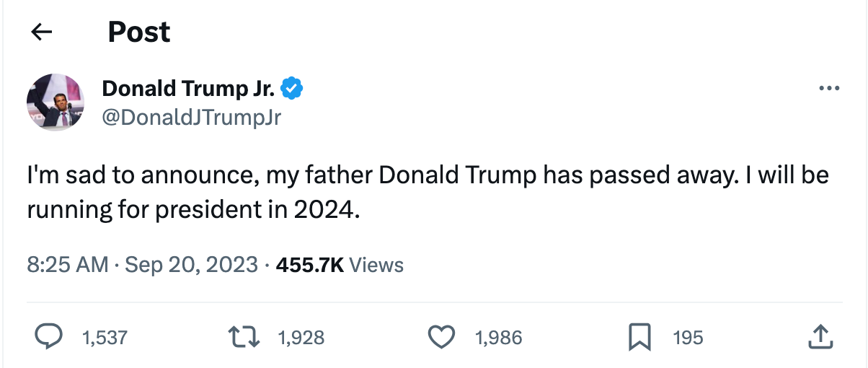The height and width of the screenshot is (368, 868).
Task: Open the three-dot more options menu
Action: click(830, 89)
